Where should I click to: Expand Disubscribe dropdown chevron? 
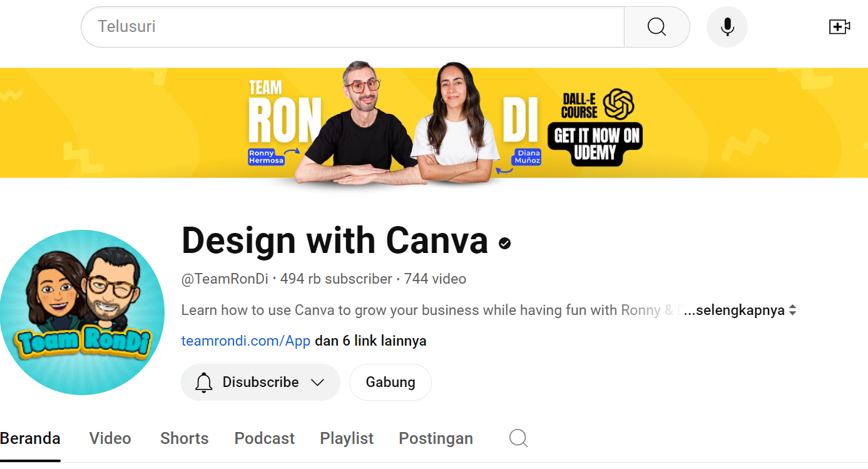[318, 383]
